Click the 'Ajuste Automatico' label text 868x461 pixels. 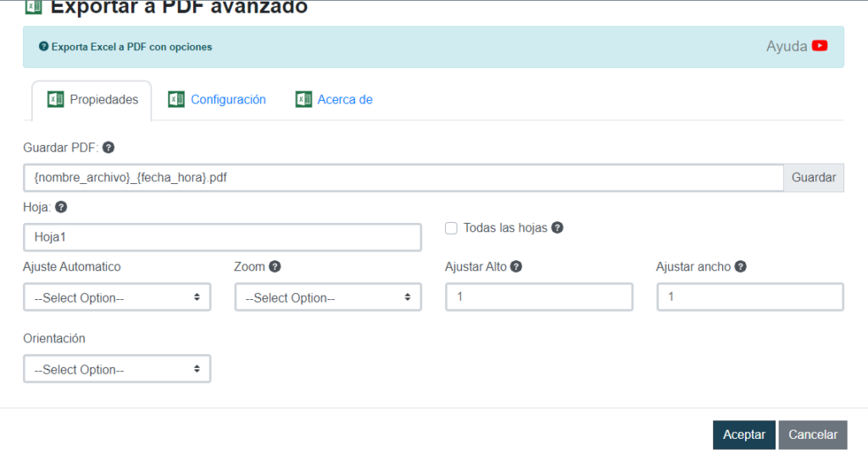(x=72, y=267)
